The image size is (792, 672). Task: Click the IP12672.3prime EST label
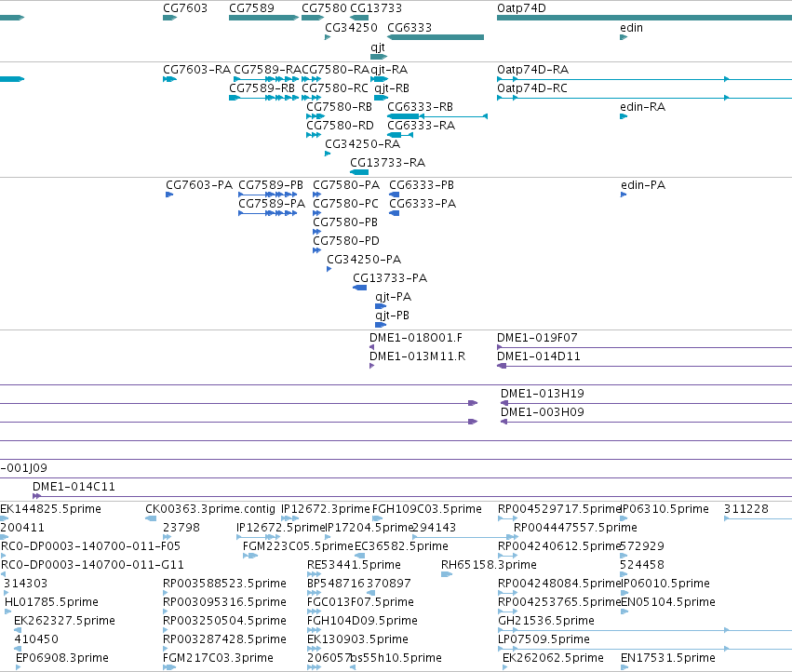(x=326, y=509)
